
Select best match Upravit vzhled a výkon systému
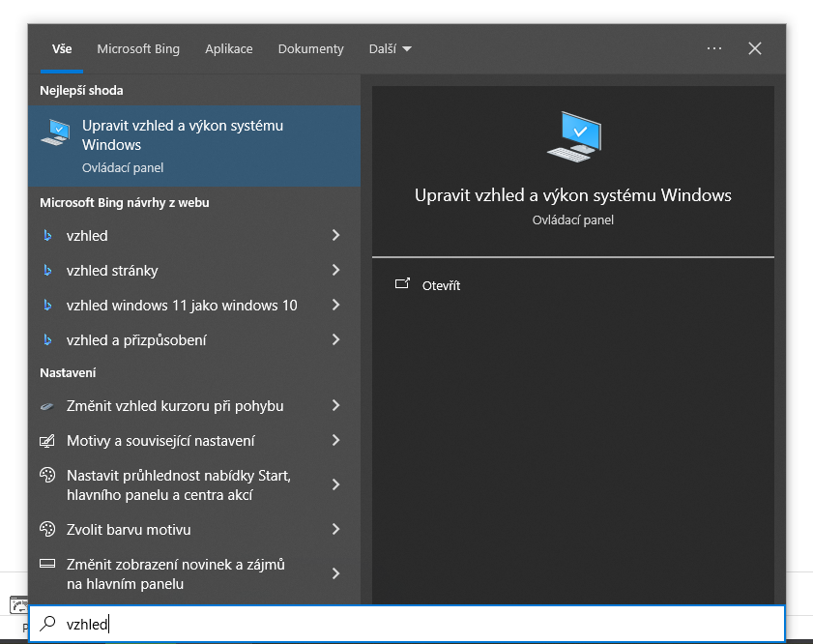pyautogui.click(x=194, y=146)
